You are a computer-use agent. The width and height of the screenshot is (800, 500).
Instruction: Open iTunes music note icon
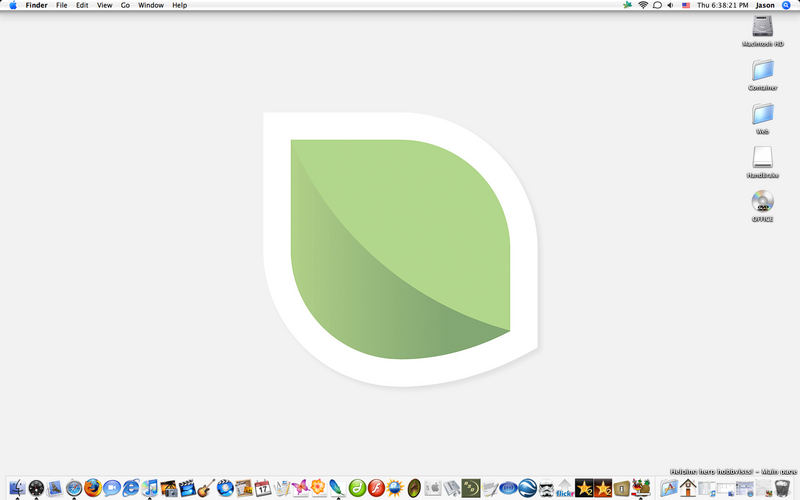click(x=149, y=488)
